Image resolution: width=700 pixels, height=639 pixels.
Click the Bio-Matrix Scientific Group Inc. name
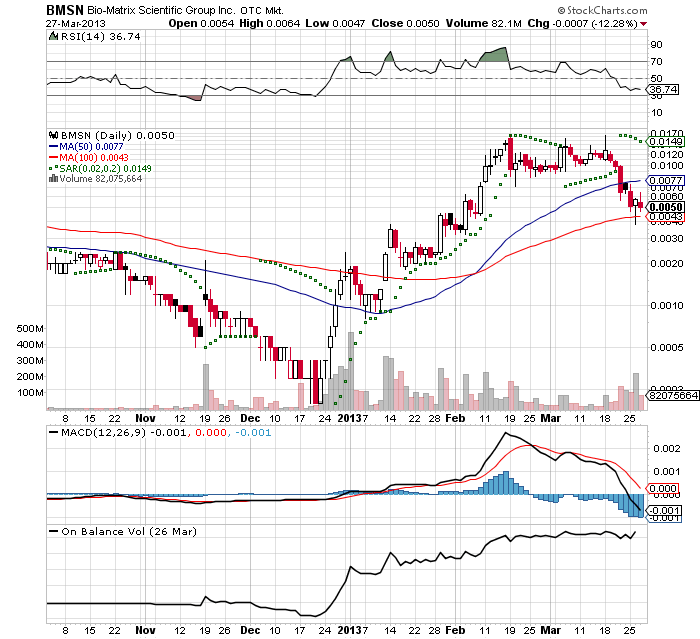coord(161,10)
